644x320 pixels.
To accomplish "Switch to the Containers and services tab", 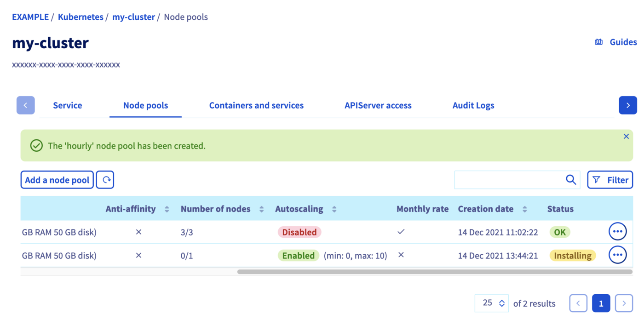I will coord(256,105).
